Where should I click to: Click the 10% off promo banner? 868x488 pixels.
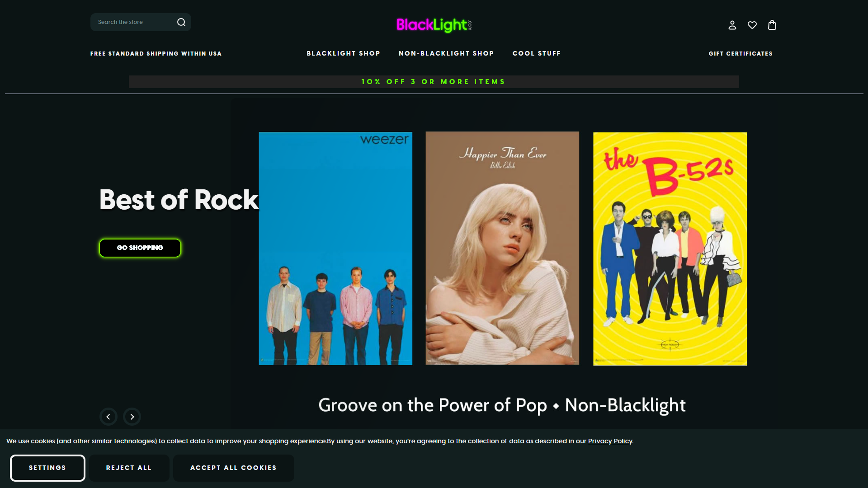tap(434, 82)
